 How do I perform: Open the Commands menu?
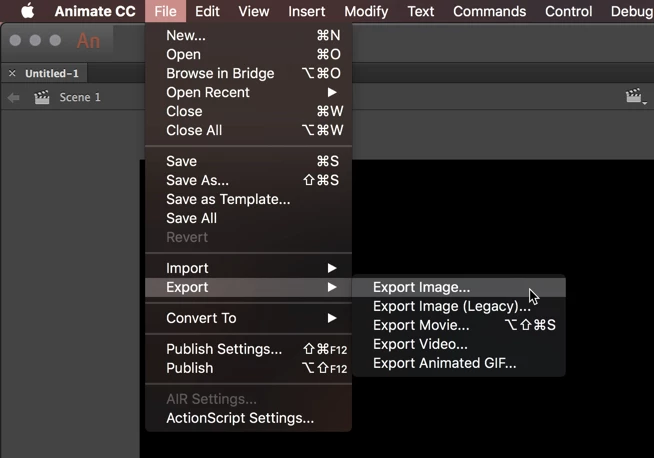click(x=489, y=11)
